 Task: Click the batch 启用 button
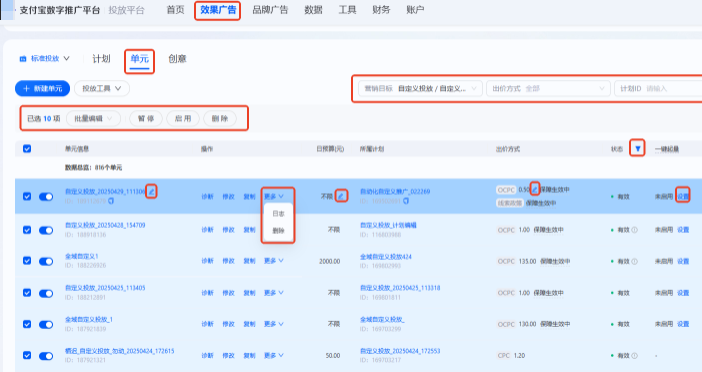point(183,119)
